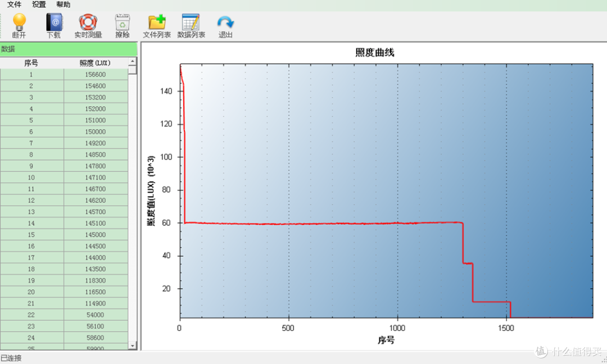This screenshot has width=607, height=364.
Task: Start 实时测量 real-time measurement
Action: coord(88,22)
